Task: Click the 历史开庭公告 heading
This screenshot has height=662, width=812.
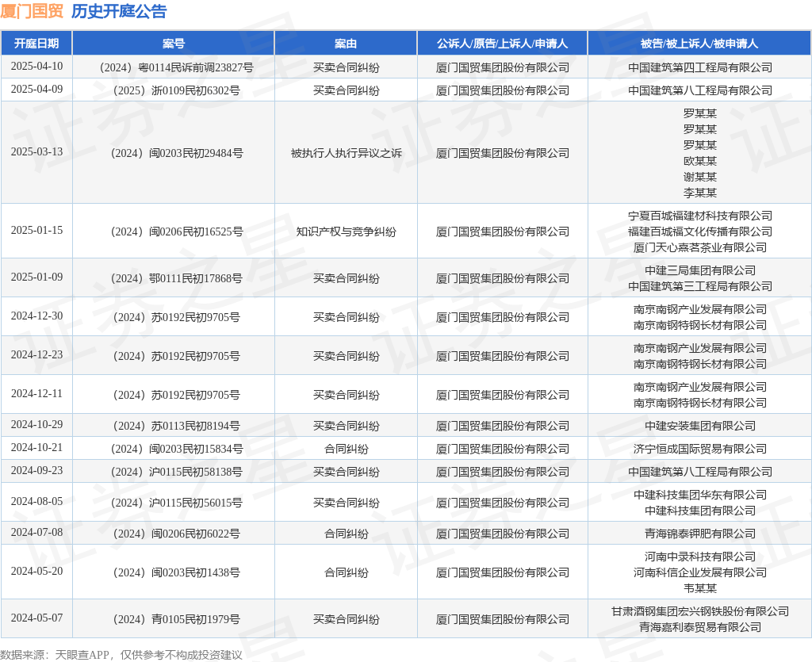Action: [119, 11]
